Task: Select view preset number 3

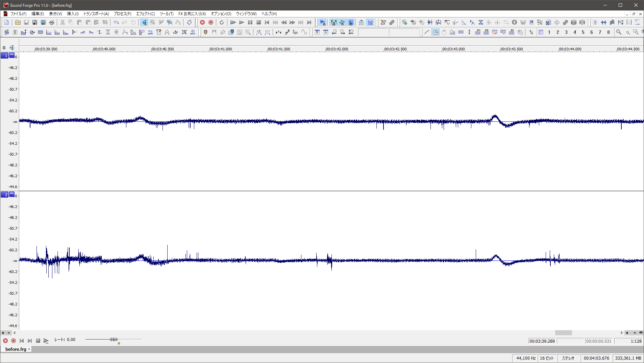Action: click(x=566, y=32)
